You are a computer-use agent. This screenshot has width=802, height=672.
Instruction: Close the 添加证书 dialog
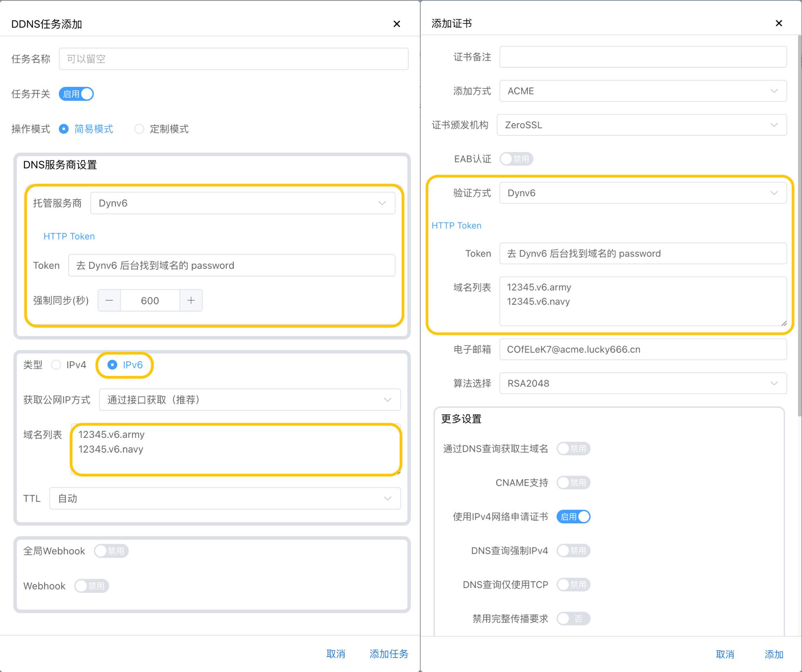pos(778,23)
